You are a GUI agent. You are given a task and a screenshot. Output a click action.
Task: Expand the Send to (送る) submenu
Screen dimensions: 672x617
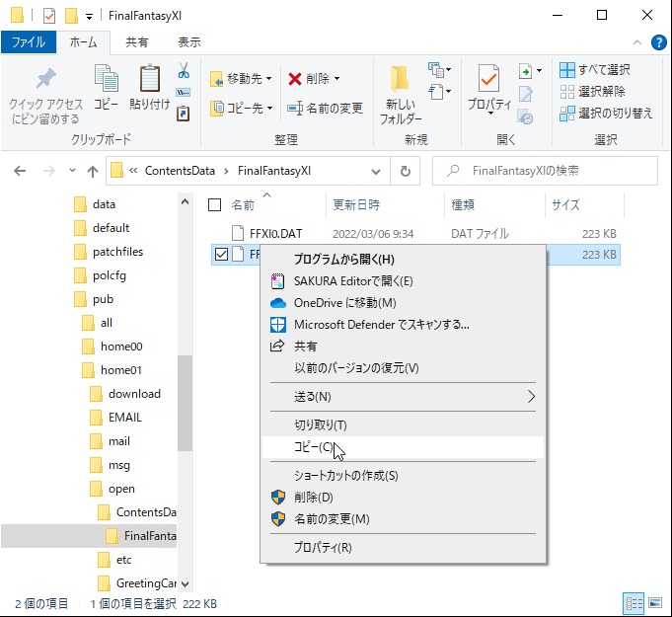tap(403, 397)
